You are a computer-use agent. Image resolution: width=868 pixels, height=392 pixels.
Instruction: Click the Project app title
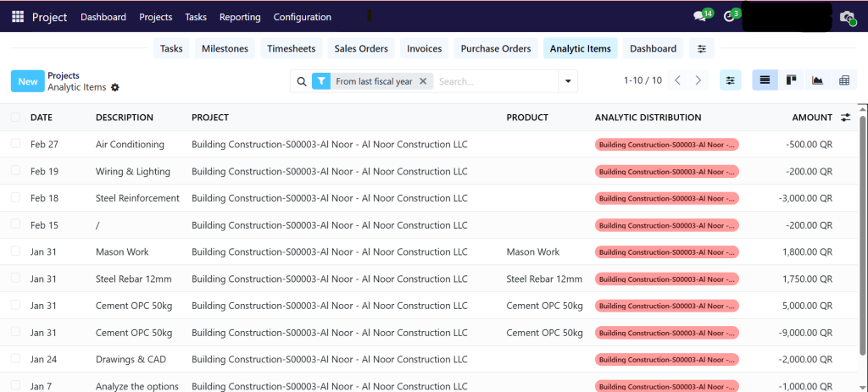point(49,17)
